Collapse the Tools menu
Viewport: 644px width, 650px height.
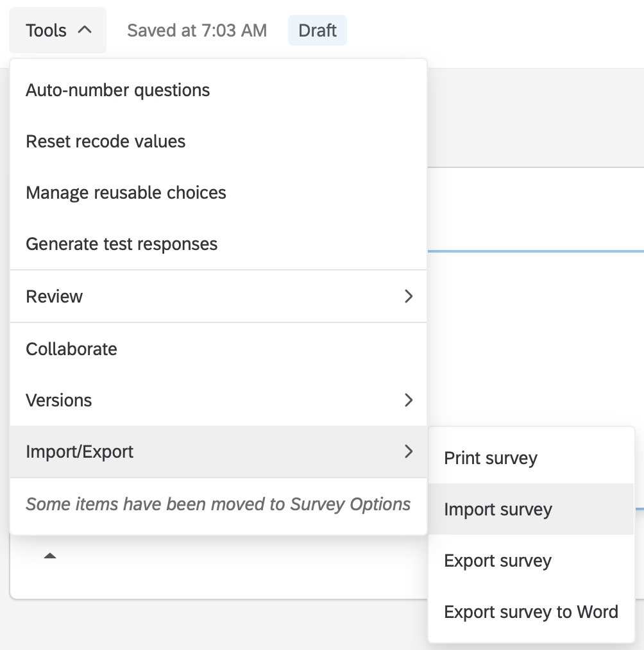pos(57,29)
